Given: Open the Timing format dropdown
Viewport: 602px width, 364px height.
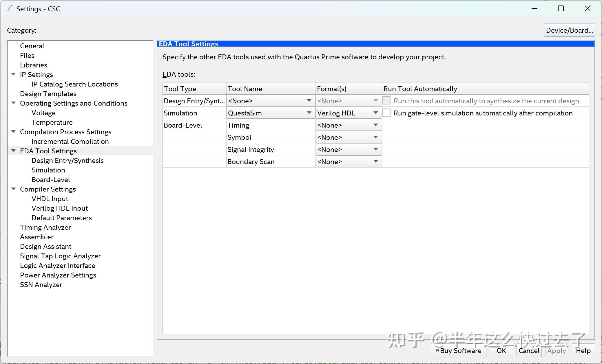Looking at the screenshot, I should coord(349,125).
